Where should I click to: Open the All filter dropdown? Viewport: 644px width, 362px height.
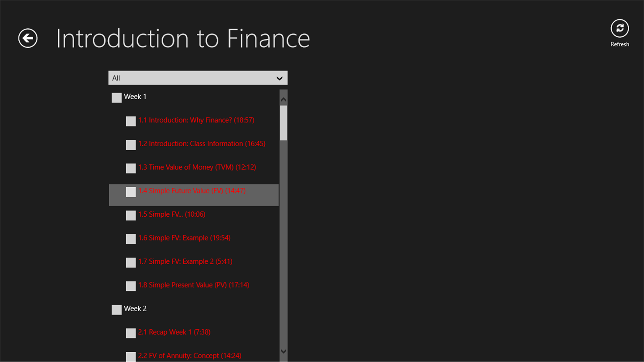pos(198,78)
